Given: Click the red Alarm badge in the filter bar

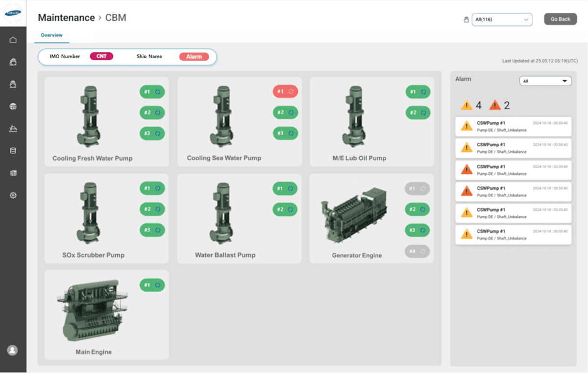Looking at the screenshot, I should pos(194,56).
